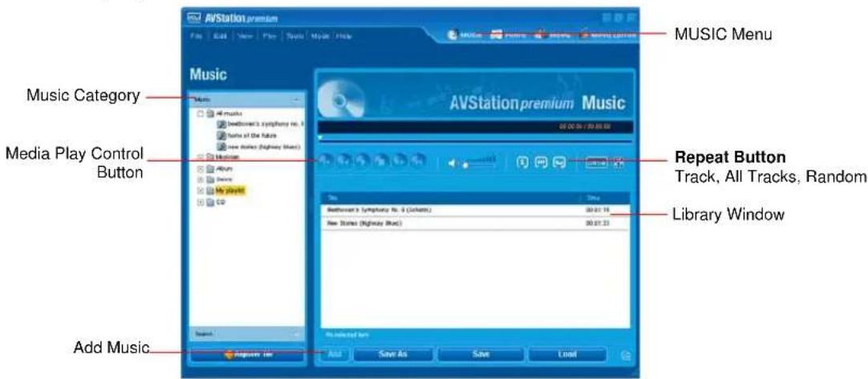The height and width of the screenshot is (379, 868).
Task: Expand the My playlist folder node
Action: 201,191
